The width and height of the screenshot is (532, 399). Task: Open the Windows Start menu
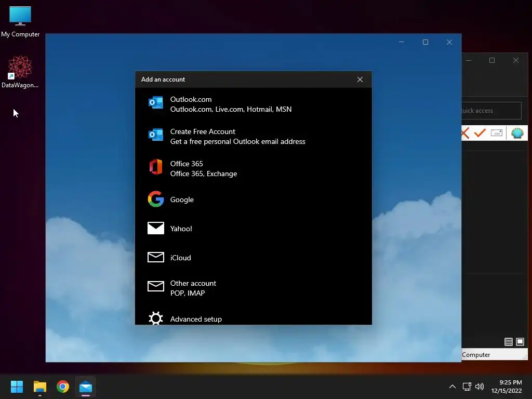point(17,387)
